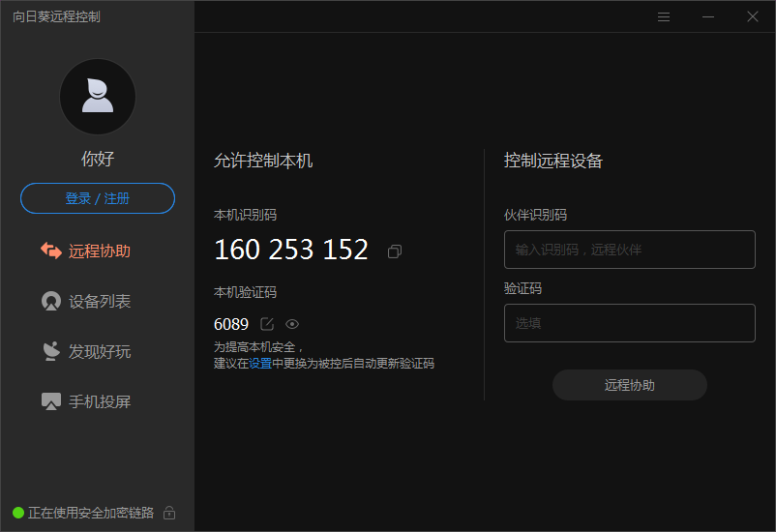Click the 向日葵远程控制 window title

click(x=56, y=16)
